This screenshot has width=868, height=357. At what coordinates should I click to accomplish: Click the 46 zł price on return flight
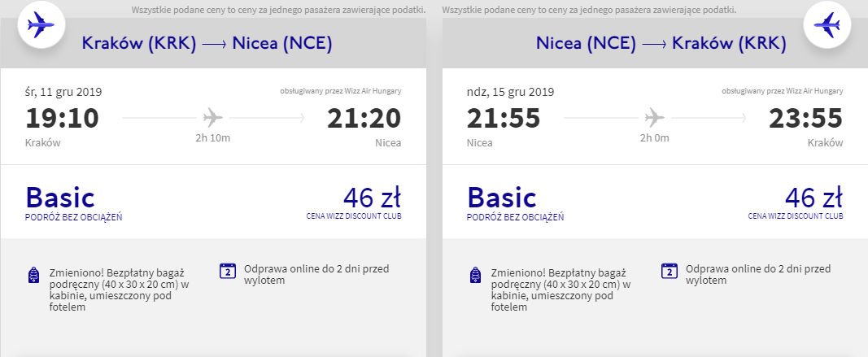(813, 198)
